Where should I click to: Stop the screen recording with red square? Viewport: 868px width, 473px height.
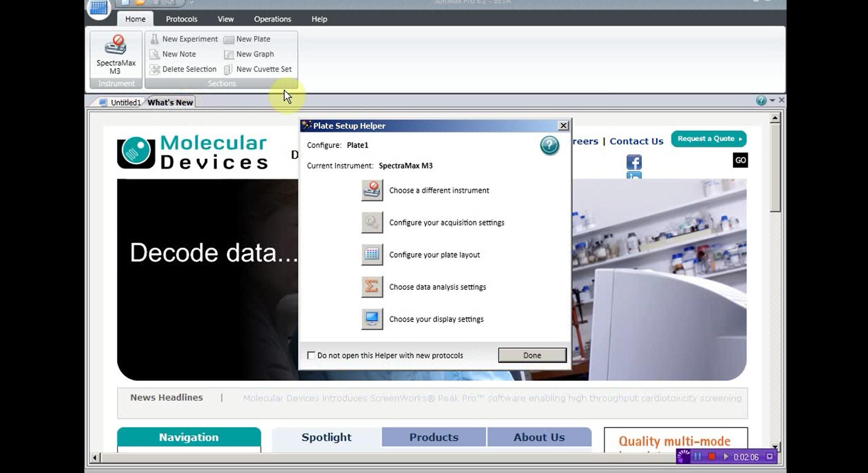pyautogui.click(x=712, y=456)
